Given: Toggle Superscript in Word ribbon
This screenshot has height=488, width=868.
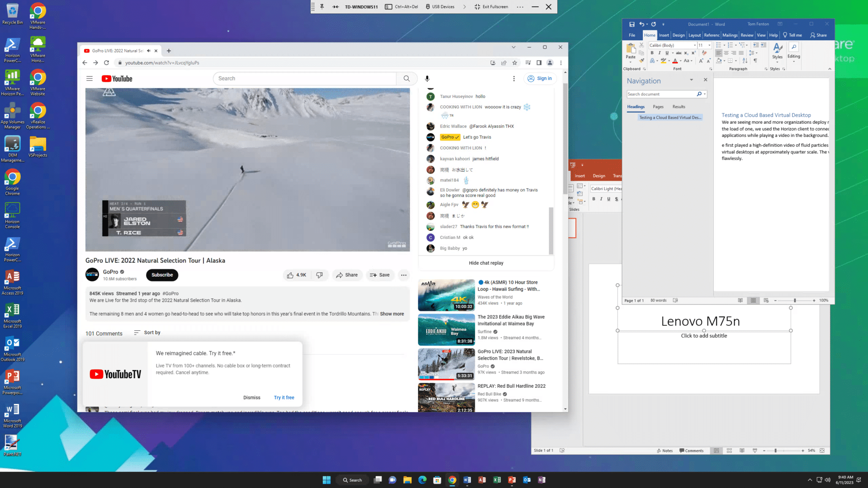Looking at the screenshot, I should coord(693,53).
